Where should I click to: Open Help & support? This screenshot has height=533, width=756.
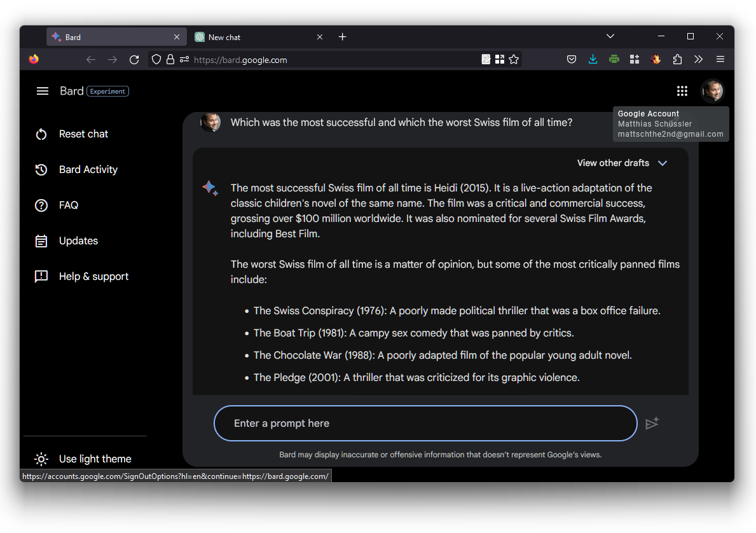(93, 277)
